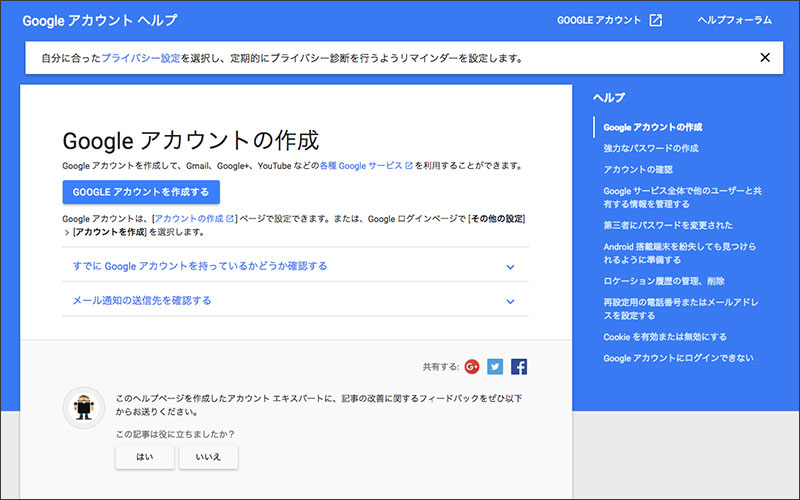Expand メール通知の送信先を確認する chevron
The height and width of the screenshot is (500, 800).
[x=510, y=302]
